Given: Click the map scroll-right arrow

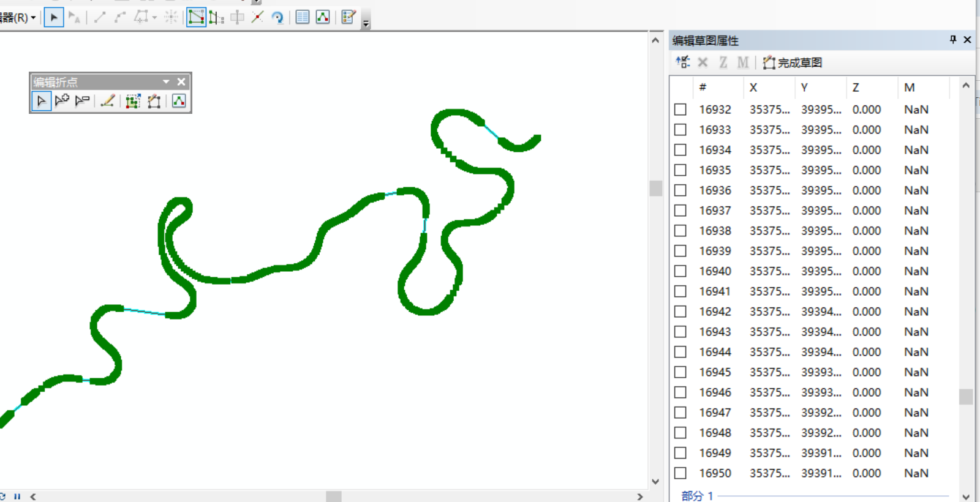Looking at the screenshot, I should pyautogui.click(x=640, y=496).
